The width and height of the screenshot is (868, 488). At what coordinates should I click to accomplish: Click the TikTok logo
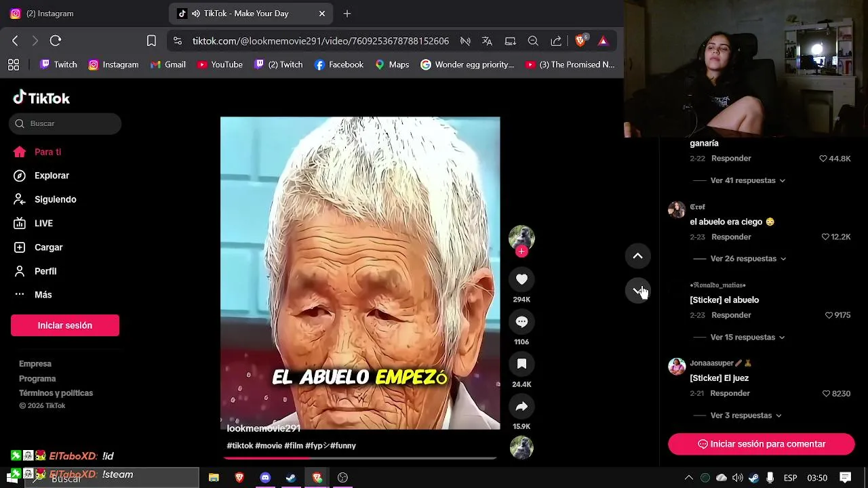[41, 98]
